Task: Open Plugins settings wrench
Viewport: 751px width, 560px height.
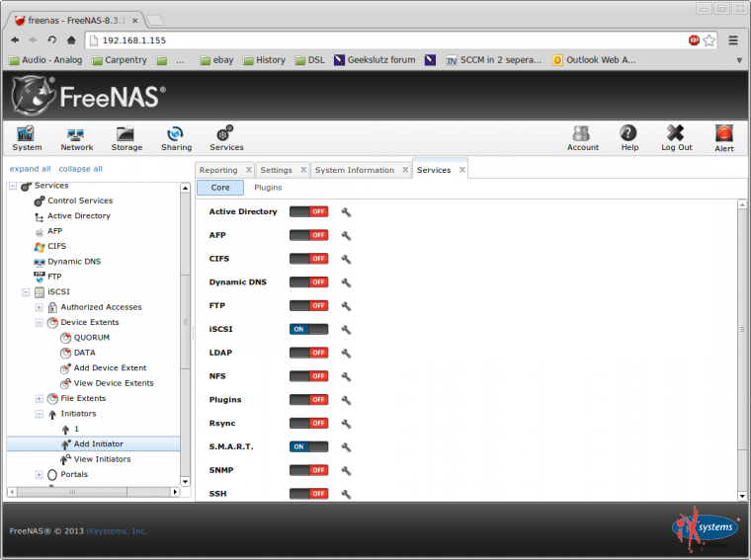Action: pos(346,400)
